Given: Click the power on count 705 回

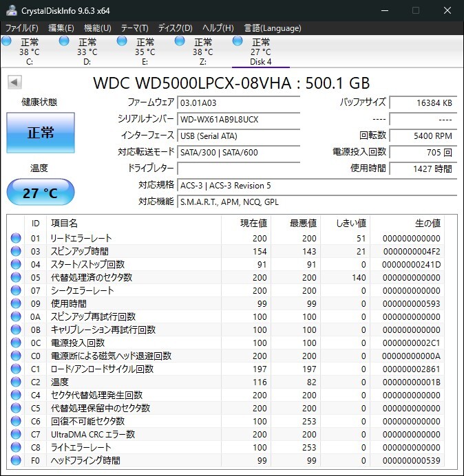Looking at the screenshot, I should click(x=423, y=152).
